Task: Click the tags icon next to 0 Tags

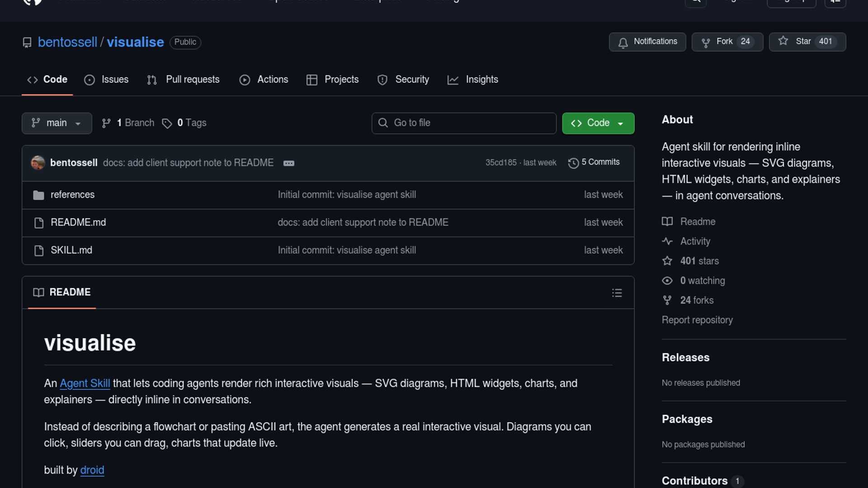Action: pyautogui.click(x=167, y=123)
